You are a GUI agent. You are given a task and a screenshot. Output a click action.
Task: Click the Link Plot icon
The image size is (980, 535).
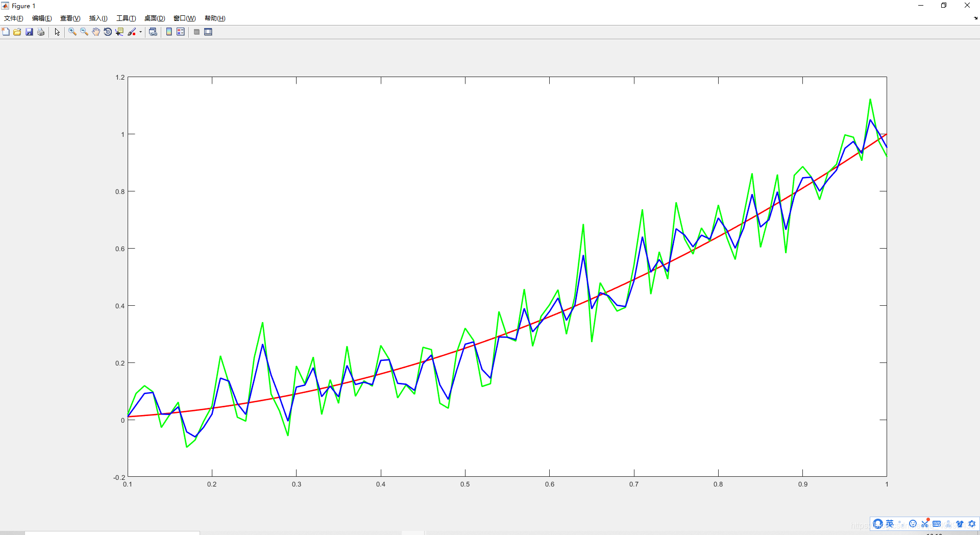153,32
